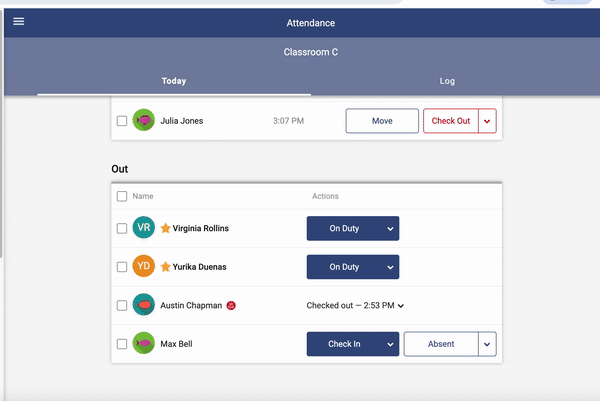The width and height of the screenshot is (600, 401).
Task: Click Check Out for Julia Jones
Action: [450, 121]
